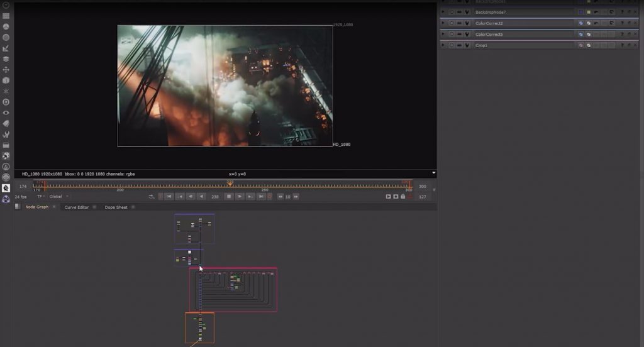Open the Filter nodes menu in toolbar

pos(6,37)
